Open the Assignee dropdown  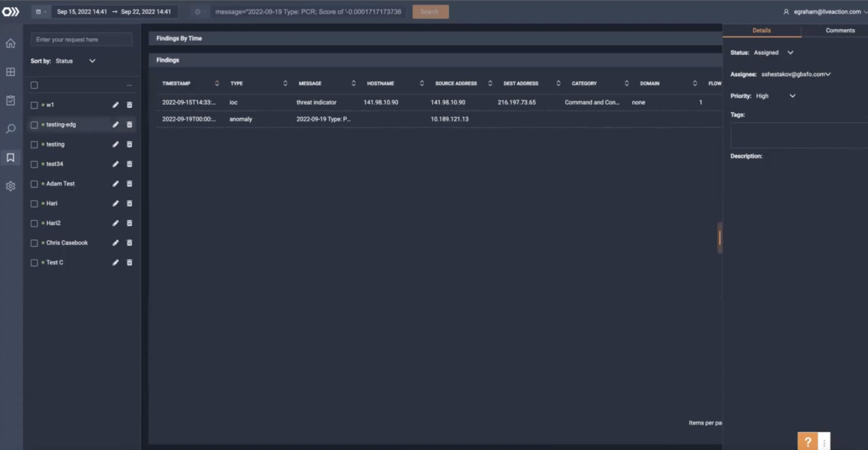[796, 74]
